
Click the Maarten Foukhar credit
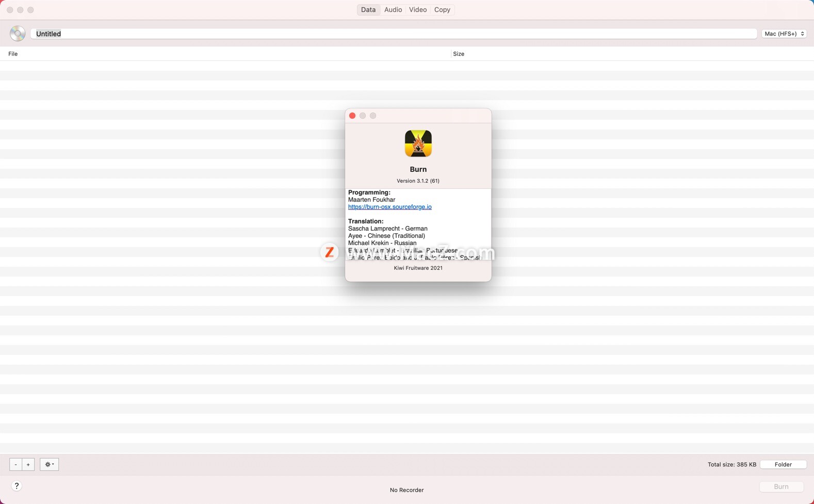click(x=372, y=200)
